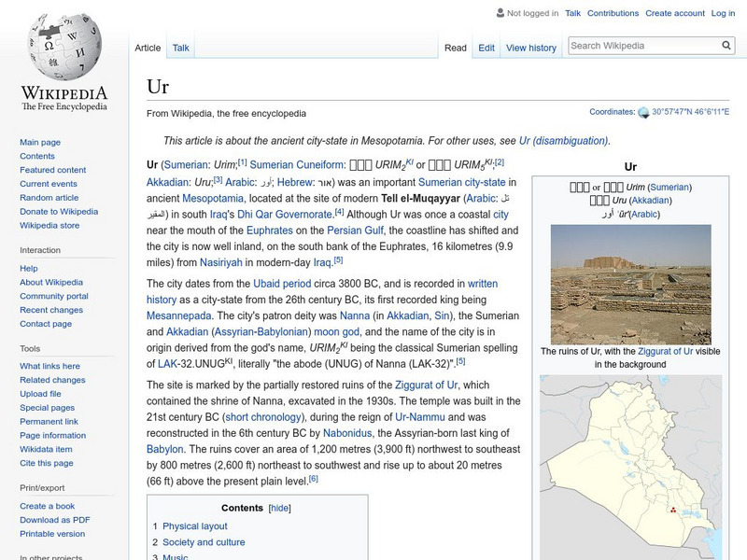747x560 pixels.
Task: Open the ruins of Ur photo
Action: 630,285
